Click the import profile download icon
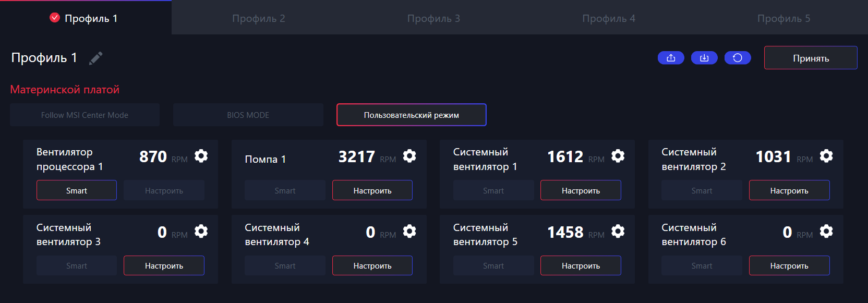The height and width of the screenshot is (303, 868). point(704,58)
